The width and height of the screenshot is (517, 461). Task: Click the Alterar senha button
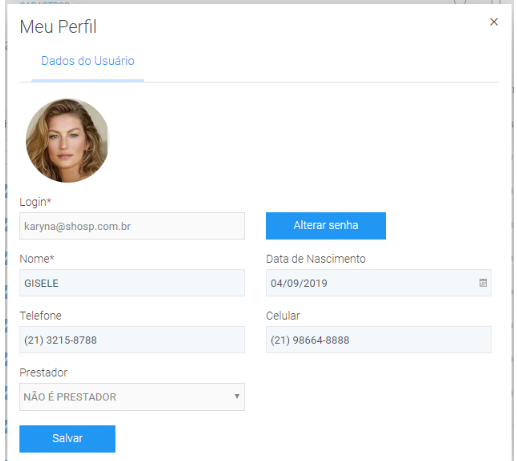point(326,226)
